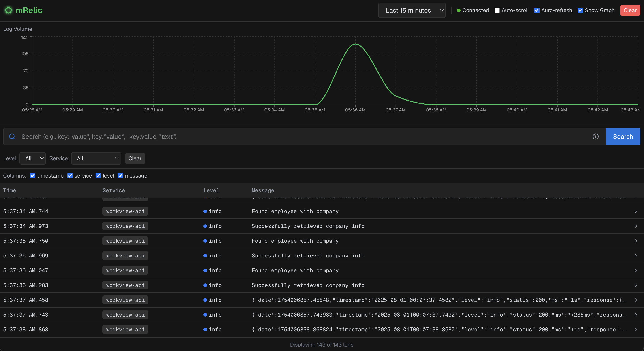Click inside the log search input field
The height and width of the screenshot is (351, 644).
pyautogui.click(x=305, y=137)
